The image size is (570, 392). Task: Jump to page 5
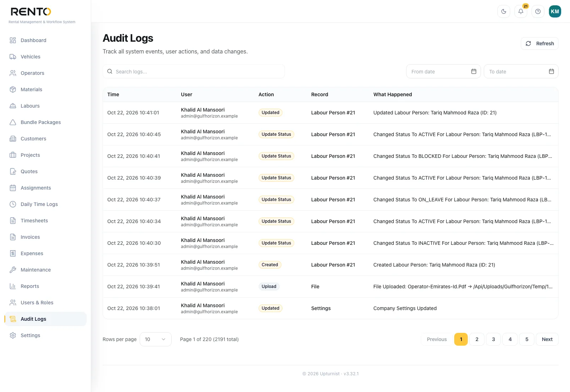click(527, 339)
